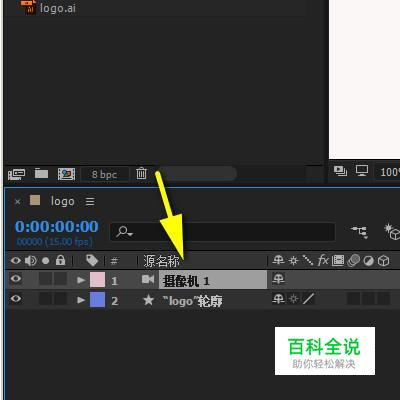The height and width of the screenshot is (400, 400).
Task: Open the search magnifier dropdown
Action: 125,232
